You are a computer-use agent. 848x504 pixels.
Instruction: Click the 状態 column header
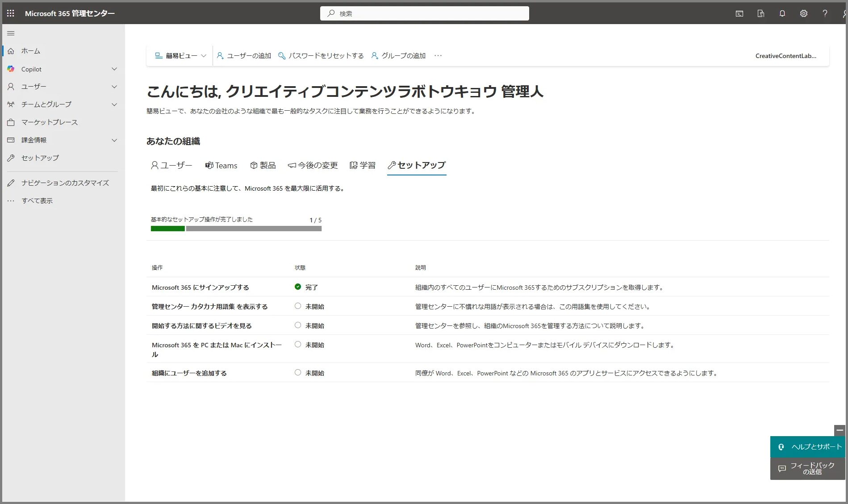(x=300, y=267)
